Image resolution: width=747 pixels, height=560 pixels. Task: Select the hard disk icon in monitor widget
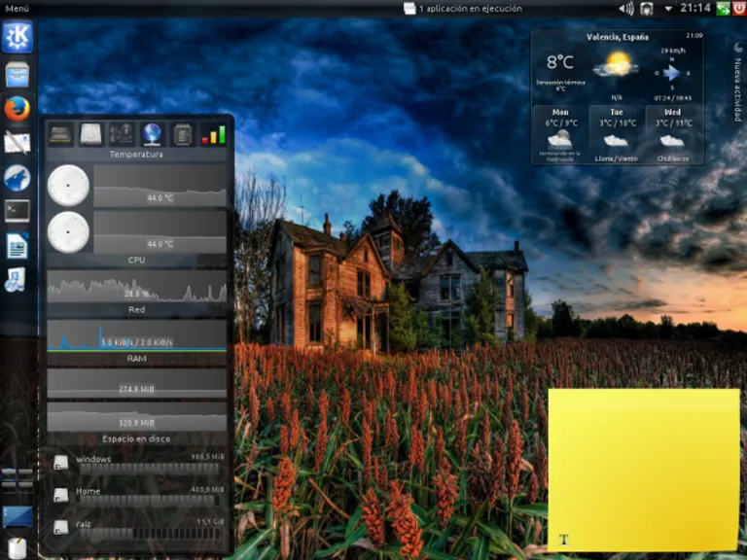[91, 134]
